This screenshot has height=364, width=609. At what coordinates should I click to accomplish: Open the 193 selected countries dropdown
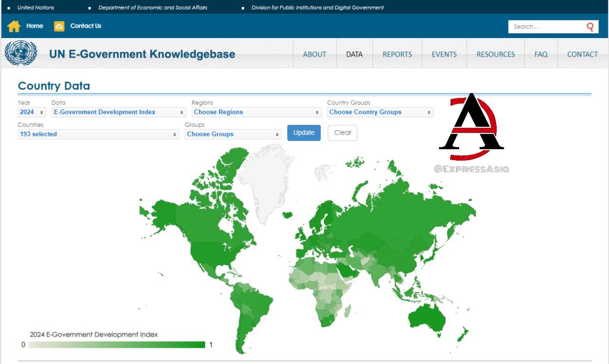tap(98, 134)
